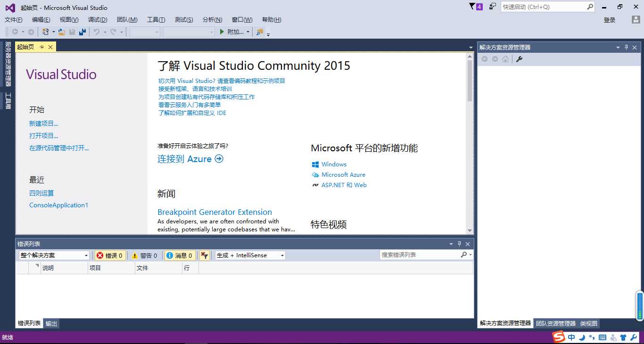Click the 登录 sign-in button

pyautogui.click(x=610, y=20)
